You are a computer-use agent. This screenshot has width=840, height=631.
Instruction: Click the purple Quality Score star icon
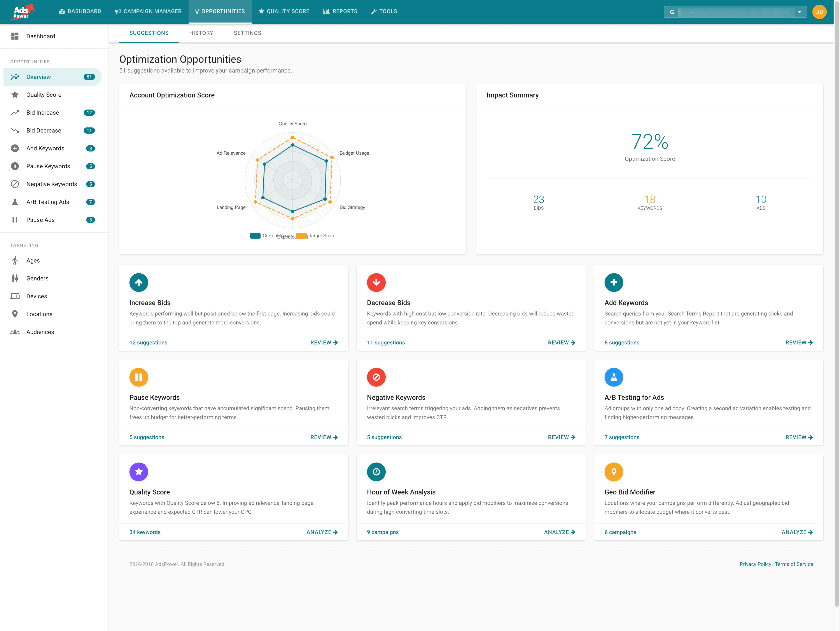[x=139, y=472]
